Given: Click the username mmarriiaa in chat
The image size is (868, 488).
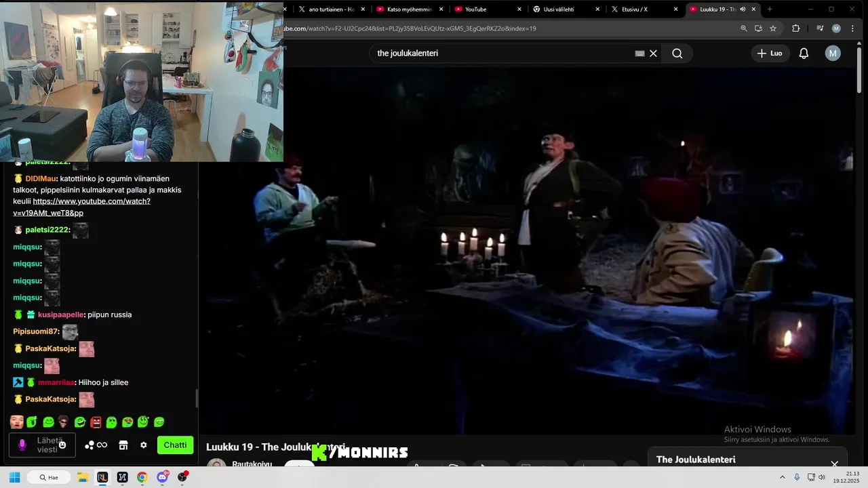Looking at the screenshot, I should click(56, 382).
